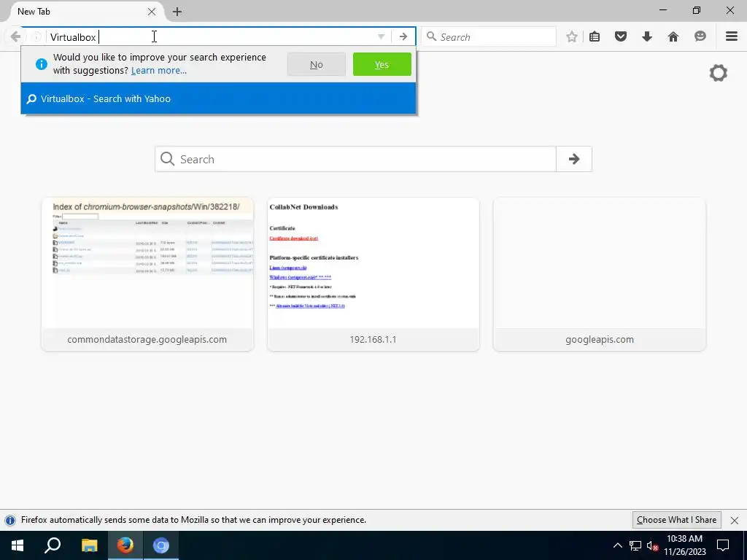Click the muted volume tray icon
The image size is (747, 560).
click(652, 545)
